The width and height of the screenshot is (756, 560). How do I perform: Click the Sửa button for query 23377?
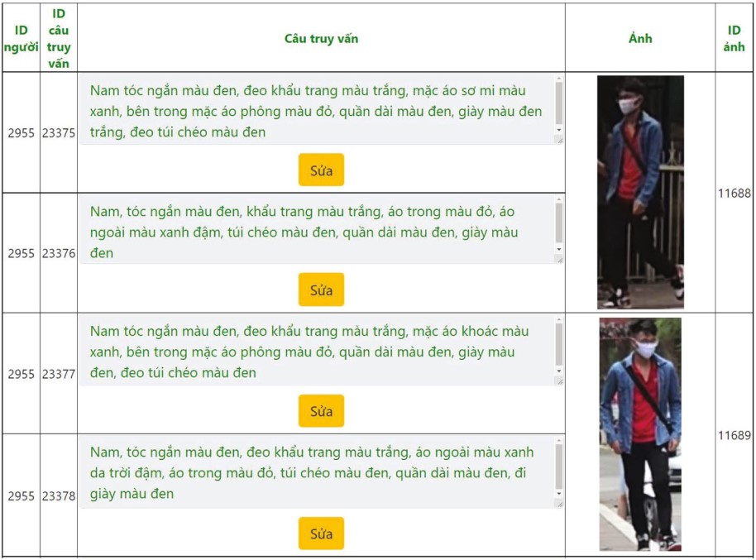pos(321,411)
